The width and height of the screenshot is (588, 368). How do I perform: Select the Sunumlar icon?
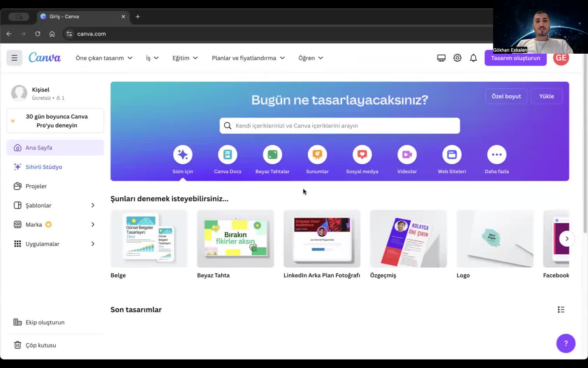[x=317, y=154]
